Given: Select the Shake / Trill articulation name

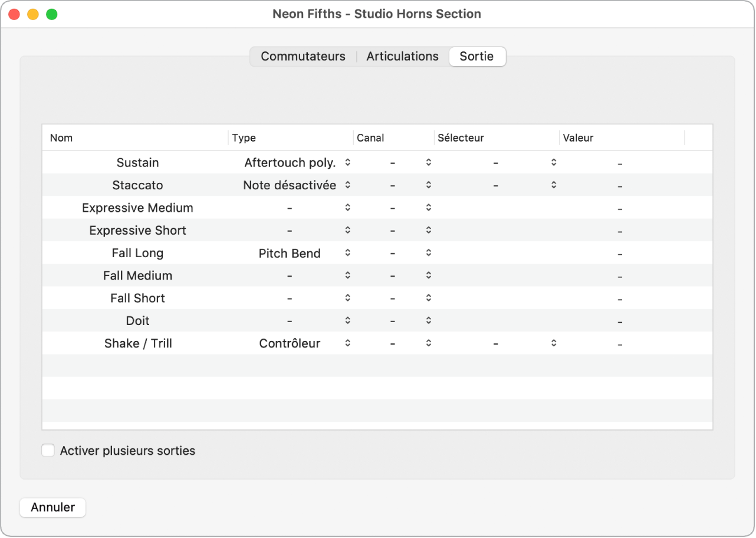Looking at the screenshot, I should (x=138, y=343).
